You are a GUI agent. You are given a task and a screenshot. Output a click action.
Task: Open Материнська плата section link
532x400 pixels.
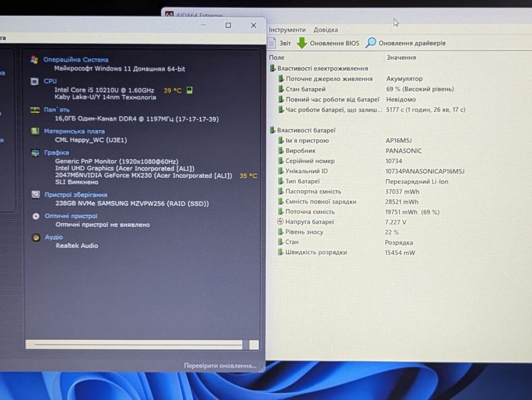click(74, 131)
